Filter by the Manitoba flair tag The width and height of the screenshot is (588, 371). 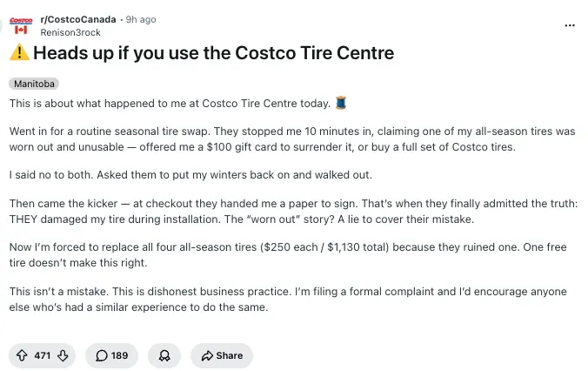pyautogui.click(x=34, y=84)
